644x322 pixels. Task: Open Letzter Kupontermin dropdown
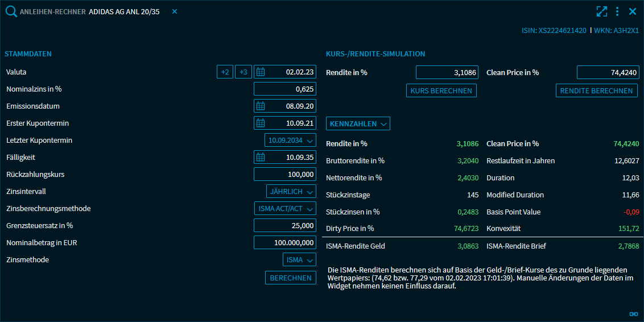pos(290,140)
